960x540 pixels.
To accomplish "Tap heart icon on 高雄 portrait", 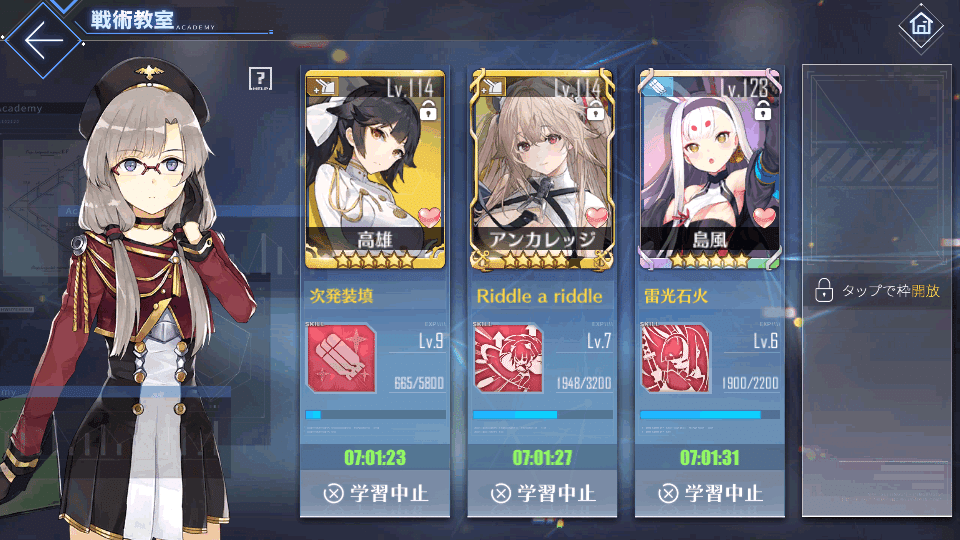I will tap(429, 217).
